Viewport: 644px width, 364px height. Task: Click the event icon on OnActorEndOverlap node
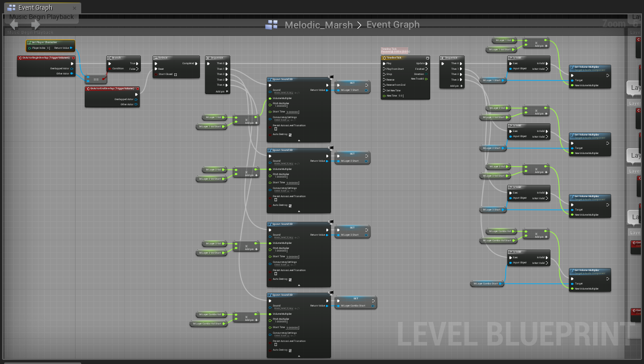88,89
